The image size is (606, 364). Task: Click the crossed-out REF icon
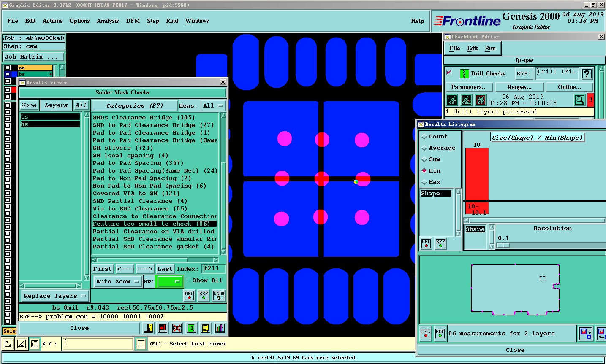[177, 328]
